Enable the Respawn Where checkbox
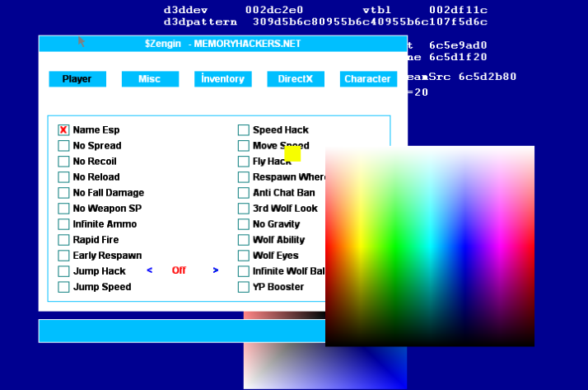The height and width of the screenshot is (390, 588). pos(244,176)
